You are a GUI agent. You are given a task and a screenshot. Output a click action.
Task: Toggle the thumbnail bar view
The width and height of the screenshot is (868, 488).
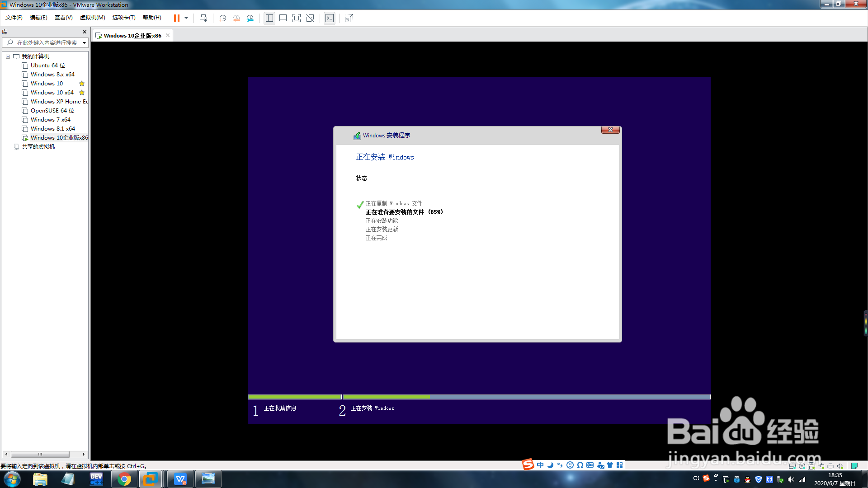click(283, 18)
